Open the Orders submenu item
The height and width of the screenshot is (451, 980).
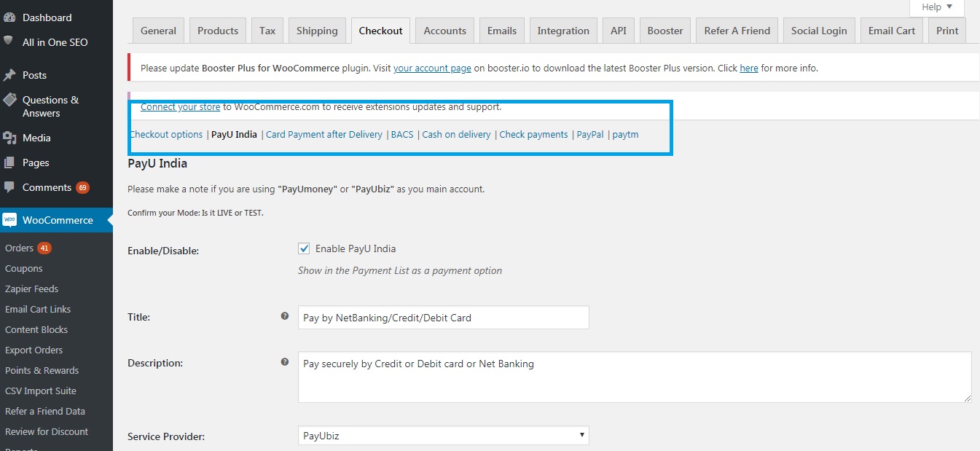(x=19, y=248)
